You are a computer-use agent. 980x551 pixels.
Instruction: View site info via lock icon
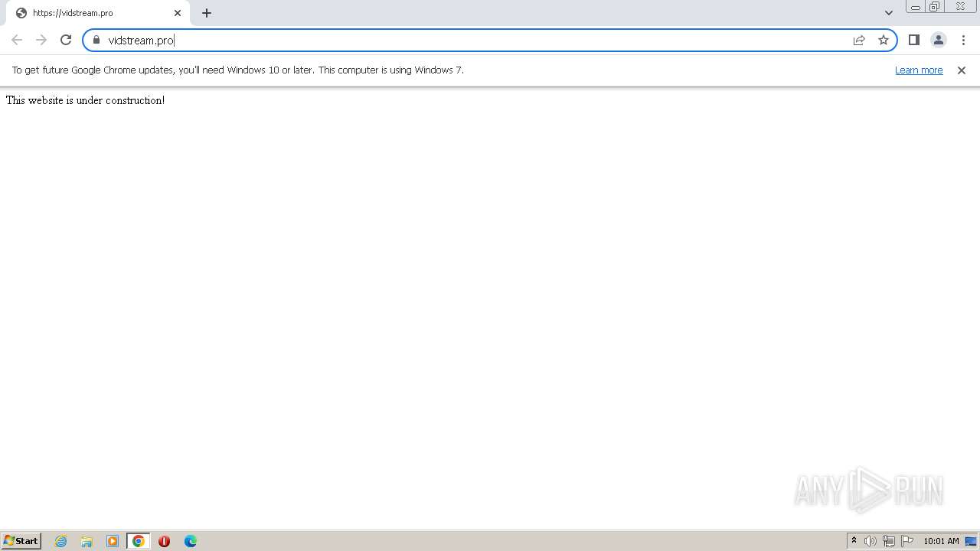[x=96, y=40]
